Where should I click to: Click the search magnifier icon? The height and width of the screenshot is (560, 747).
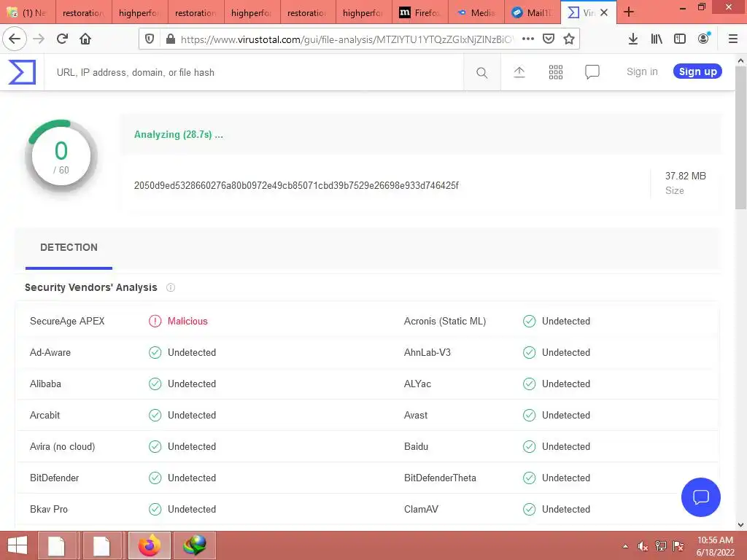click(481, 72)
